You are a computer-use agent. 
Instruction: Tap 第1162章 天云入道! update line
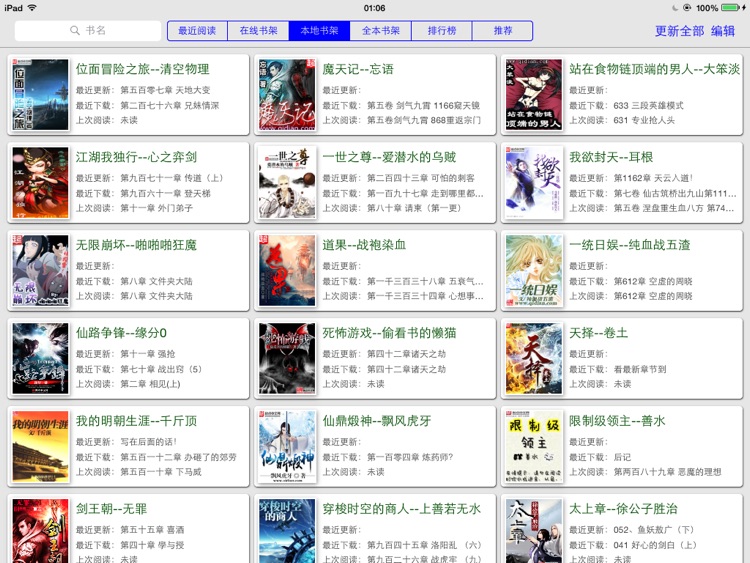[x=653, y=178]
